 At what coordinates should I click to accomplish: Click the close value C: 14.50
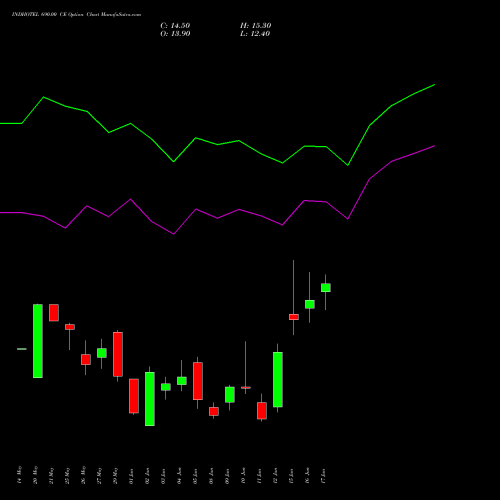[175, 26]
